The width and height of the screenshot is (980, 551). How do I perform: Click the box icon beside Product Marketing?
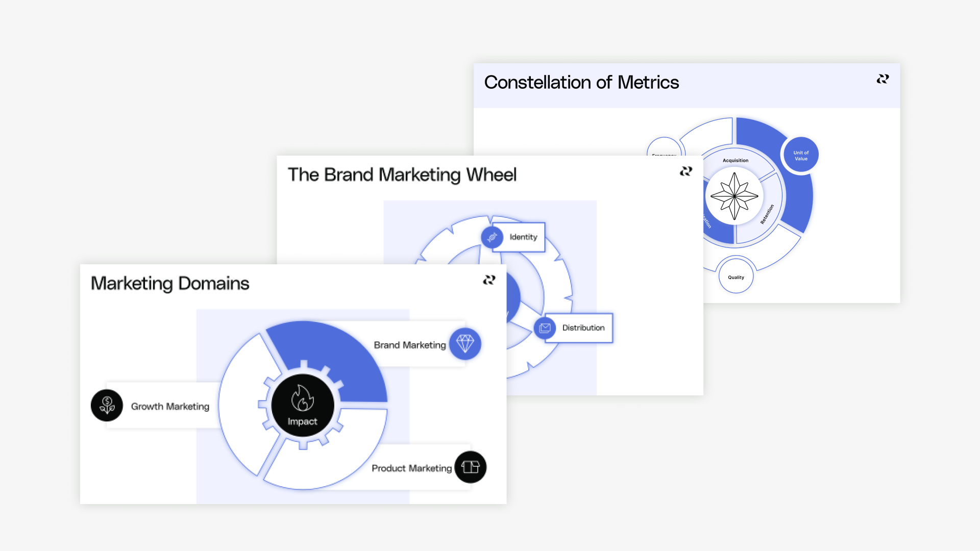pos(471,467)
